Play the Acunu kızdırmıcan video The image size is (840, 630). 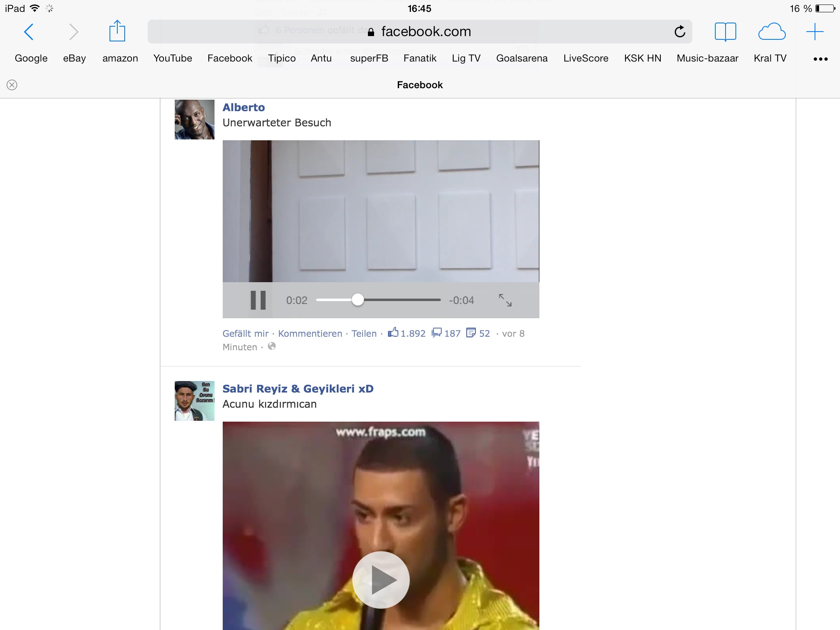(381, 580)
